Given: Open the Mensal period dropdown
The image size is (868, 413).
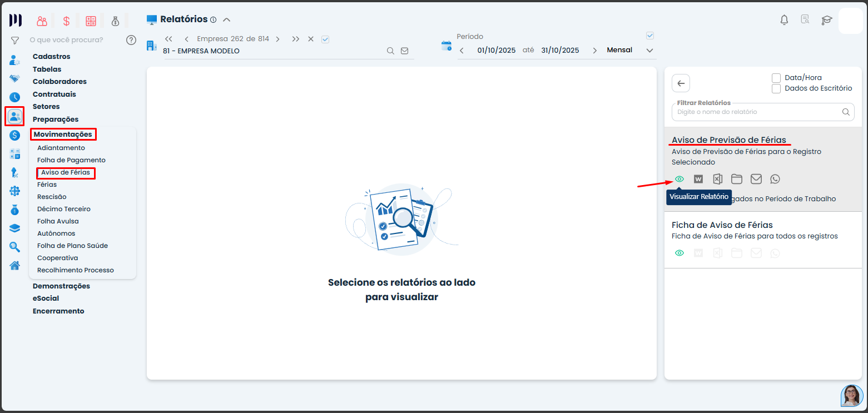Looking at the screenshot, I should click(649, 51).
